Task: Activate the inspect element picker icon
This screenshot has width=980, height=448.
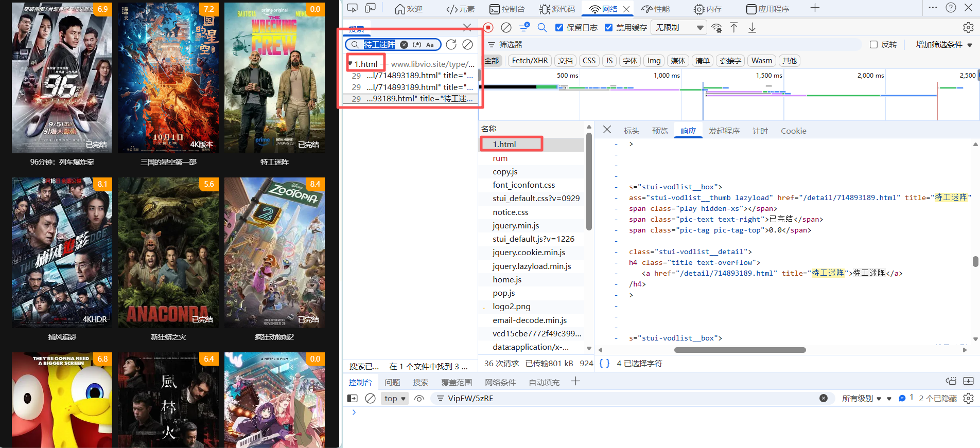Action: point(353,8)
